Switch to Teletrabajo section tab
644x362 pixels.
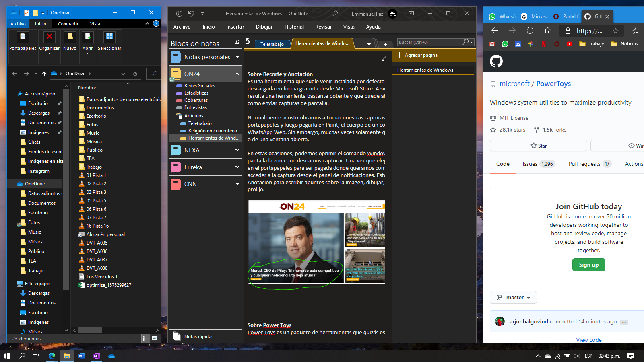point(272,44)
